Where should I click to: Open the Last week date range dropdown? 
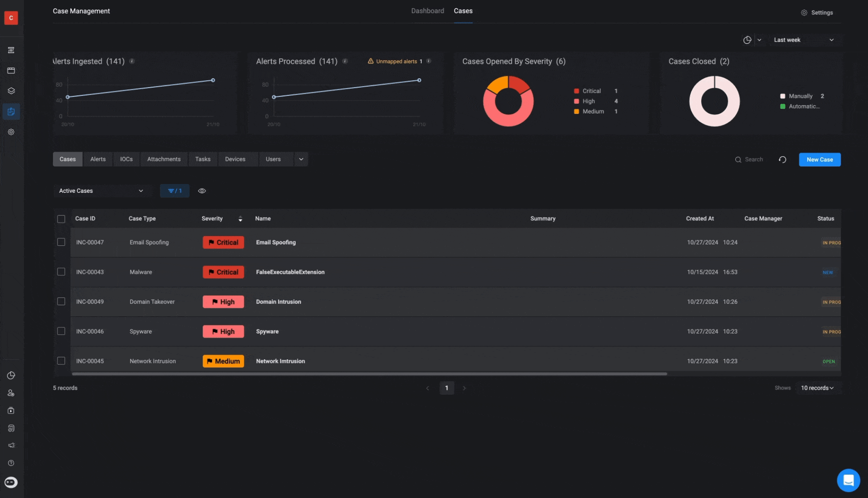[x=804, y=40]
